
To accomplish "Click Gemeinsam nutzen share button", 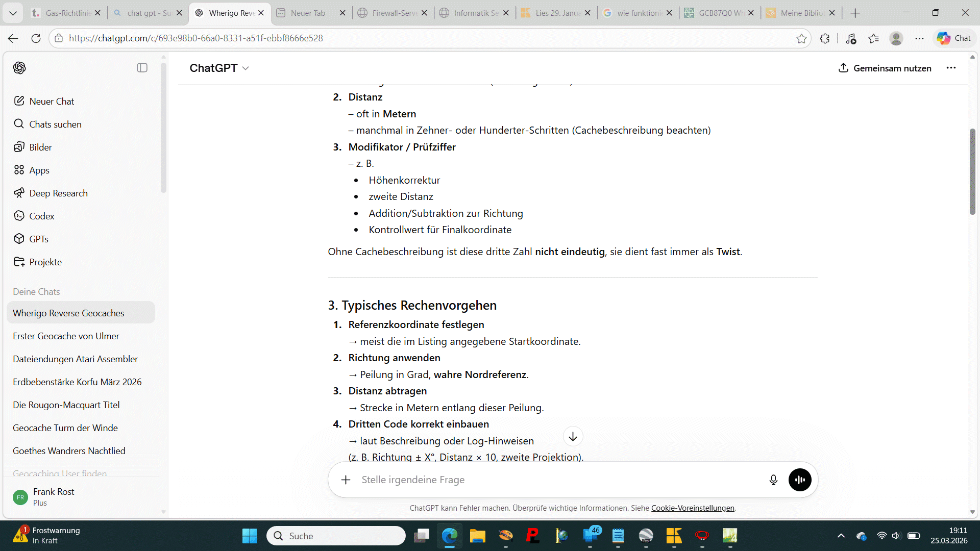I will [885, 68].
